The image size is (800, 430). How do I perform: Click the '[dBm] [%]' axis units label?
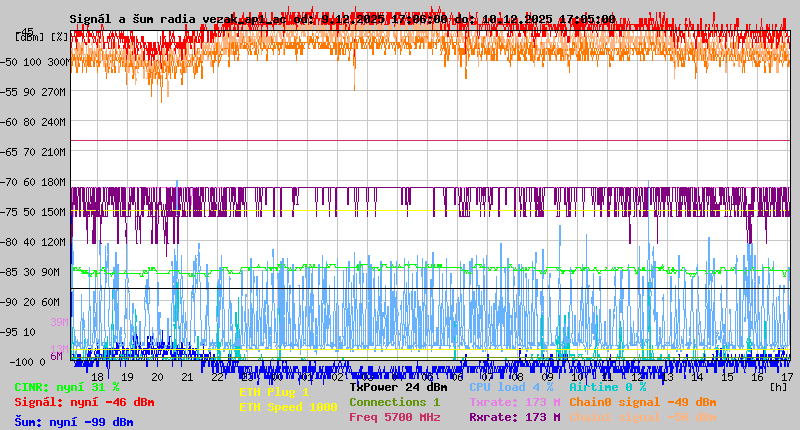pos(41,37)
